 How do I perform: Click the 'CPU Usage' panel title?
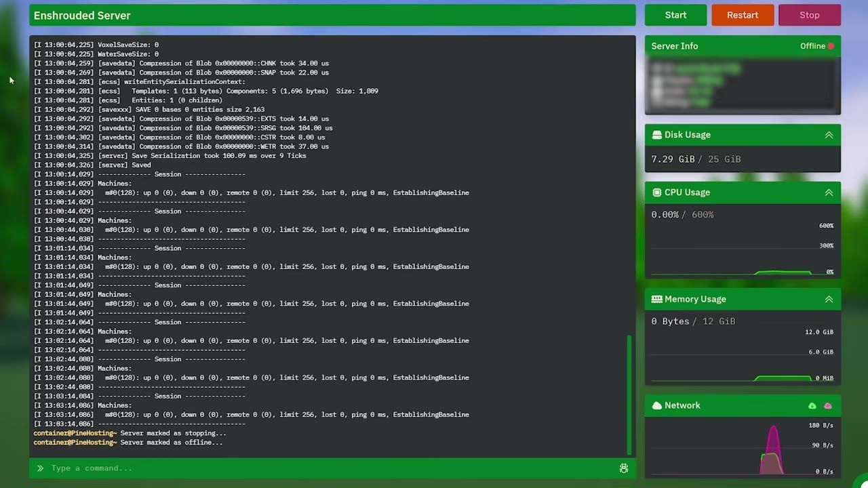pos(688,192)
